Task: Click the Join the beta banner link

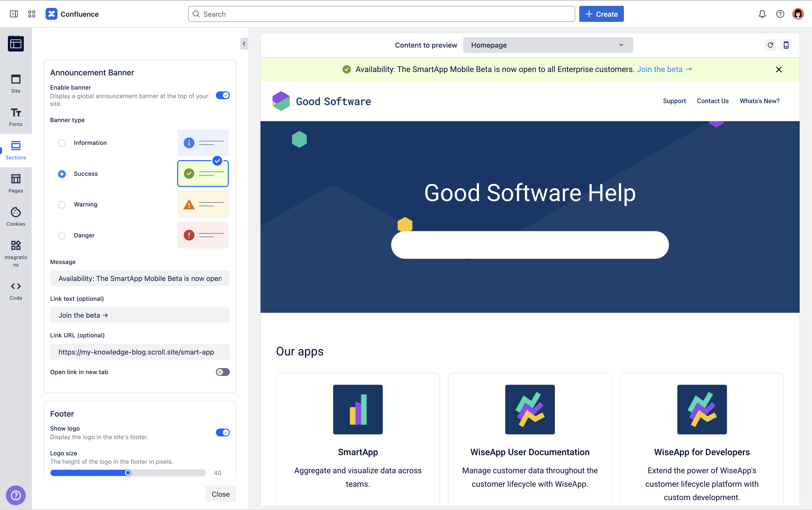Action: [x=664, y=70]
